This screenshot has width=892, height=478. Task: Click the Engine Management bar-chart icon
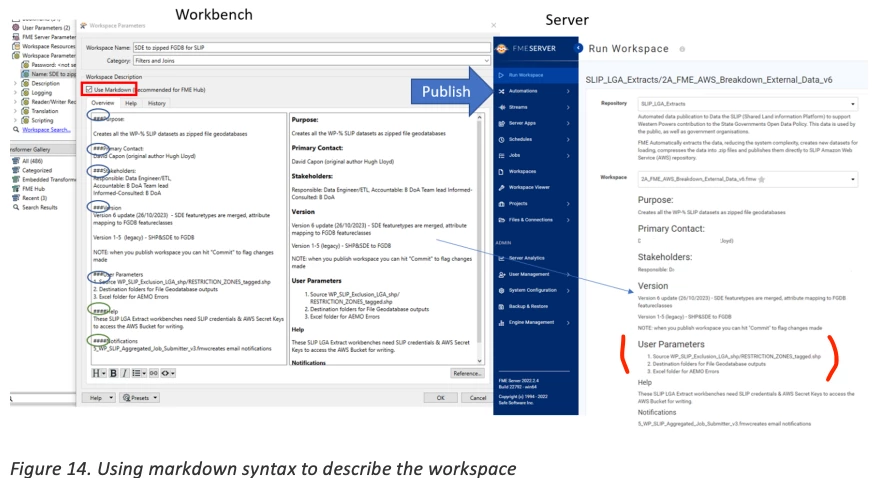tap(501, 323)
